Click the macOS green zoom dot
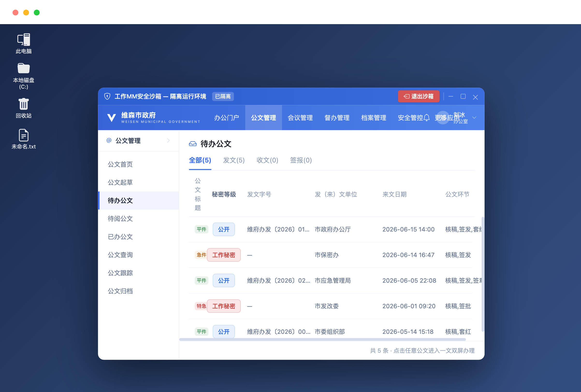The height and width of the screenshot is (392, 581). (x=37, y=13)
